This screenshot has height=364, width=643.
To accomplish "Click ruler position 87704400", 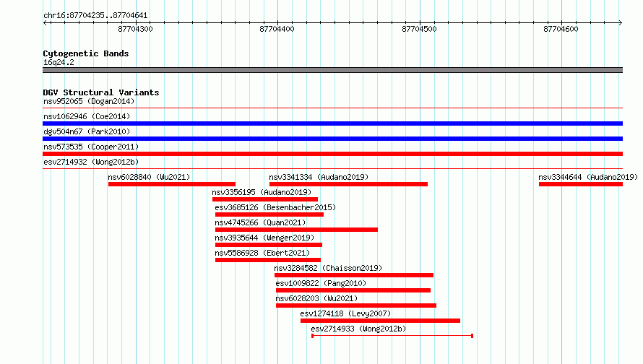I will 277,29.
